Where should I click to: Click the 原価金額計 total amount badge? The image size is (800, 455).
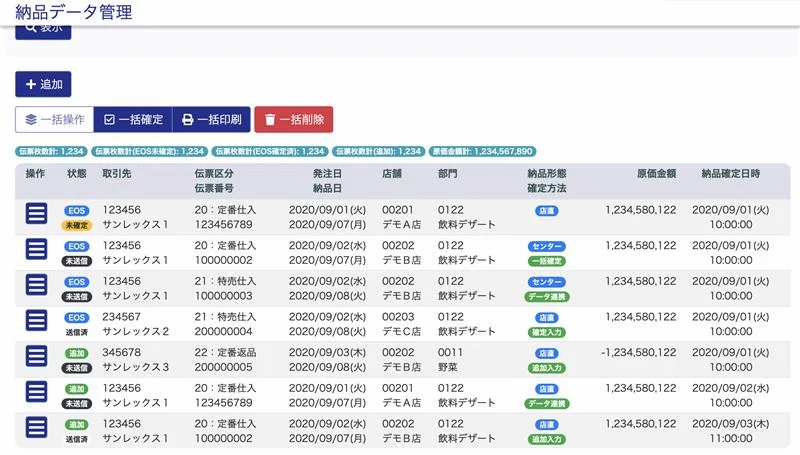click(480, 151)
